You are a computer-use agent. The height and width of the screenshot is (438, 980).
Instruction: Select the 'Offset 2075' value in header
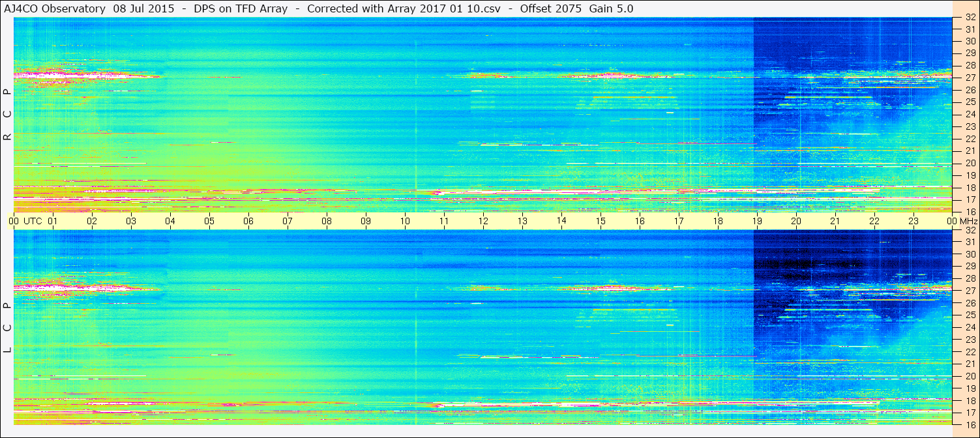[x=550, y=9]
